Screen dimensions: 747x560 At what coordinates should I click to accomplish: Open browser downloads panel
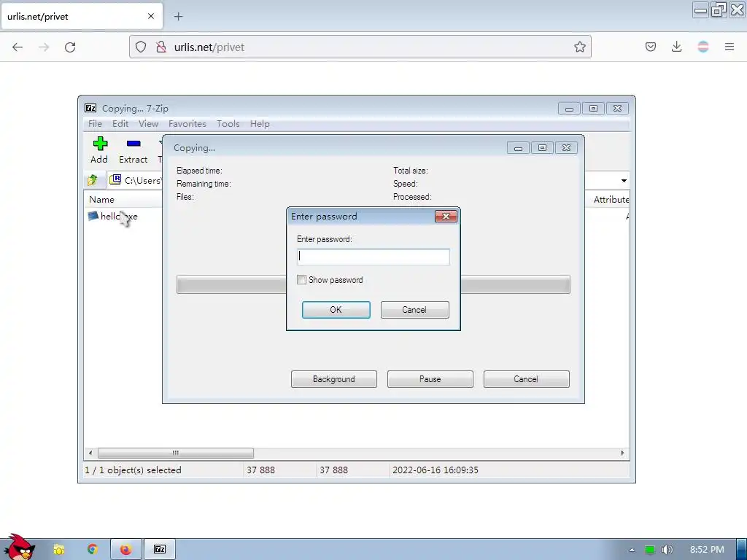point(676,47)
